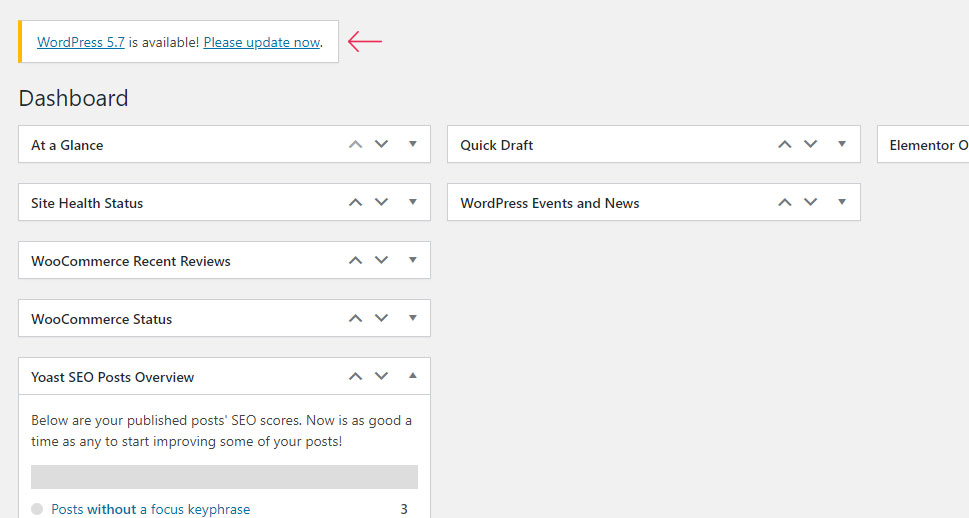The height and width of the screenshot is (518, 969).
Task: Move WooCommerce Status widget up
Action: coord(355,319)
